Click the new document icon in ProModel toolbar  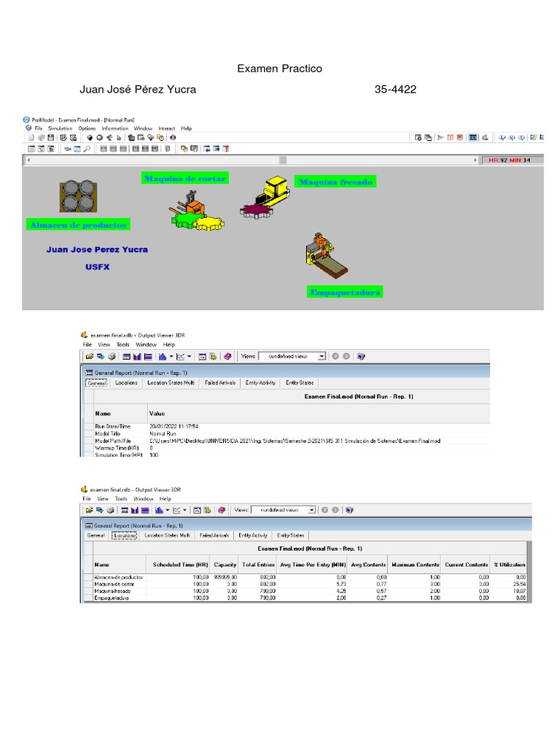pyautogui.click(x=31, y=138)
